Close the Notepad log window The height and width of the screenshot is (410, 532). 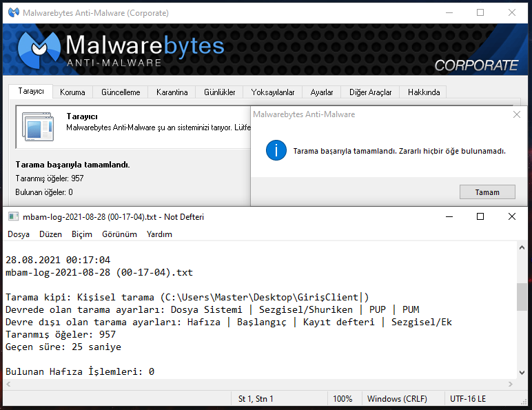coord(512,216)
